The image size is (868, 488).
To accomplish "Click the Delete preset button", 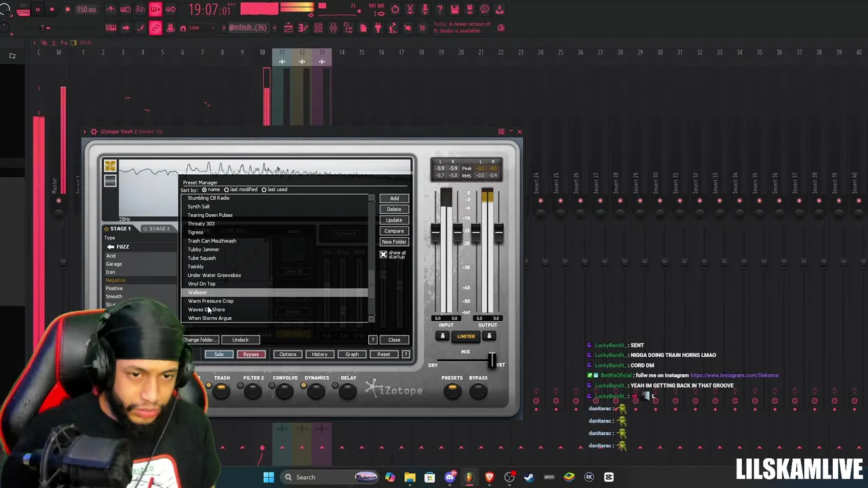I will [x=394, y=209].
